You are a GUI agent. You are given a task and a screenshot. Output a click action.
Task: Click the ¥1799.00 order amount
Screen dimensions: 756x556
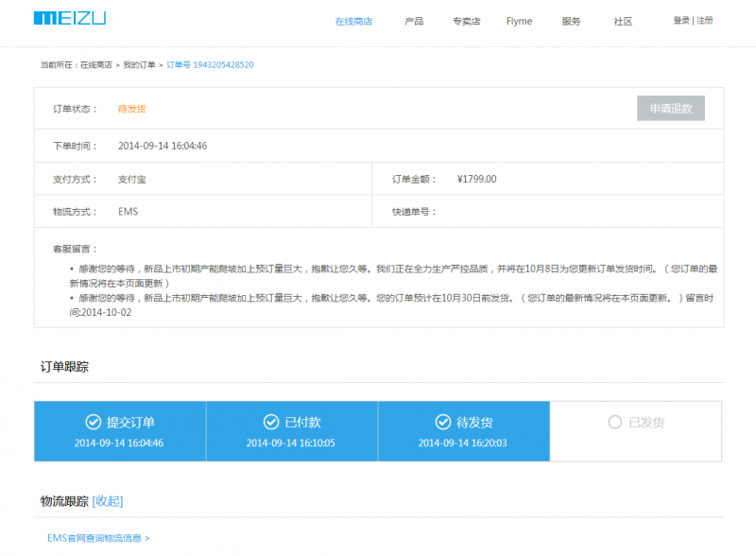477,179
